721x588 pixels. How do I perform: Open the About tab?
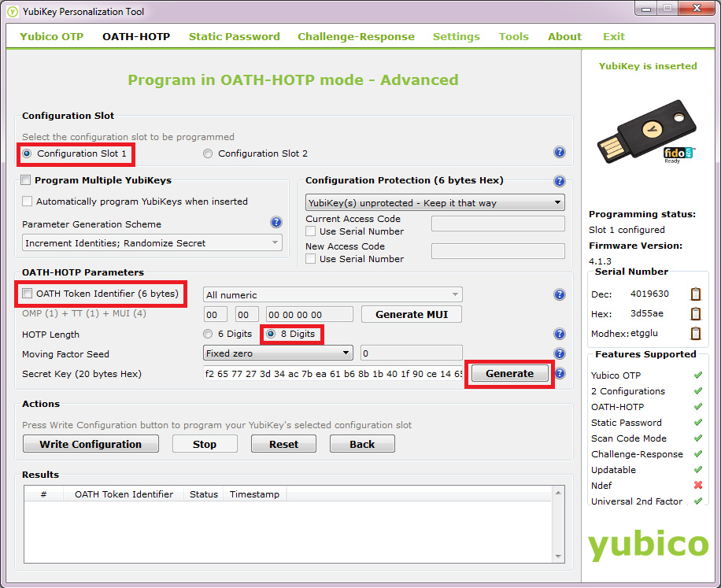tap(564, 37)
